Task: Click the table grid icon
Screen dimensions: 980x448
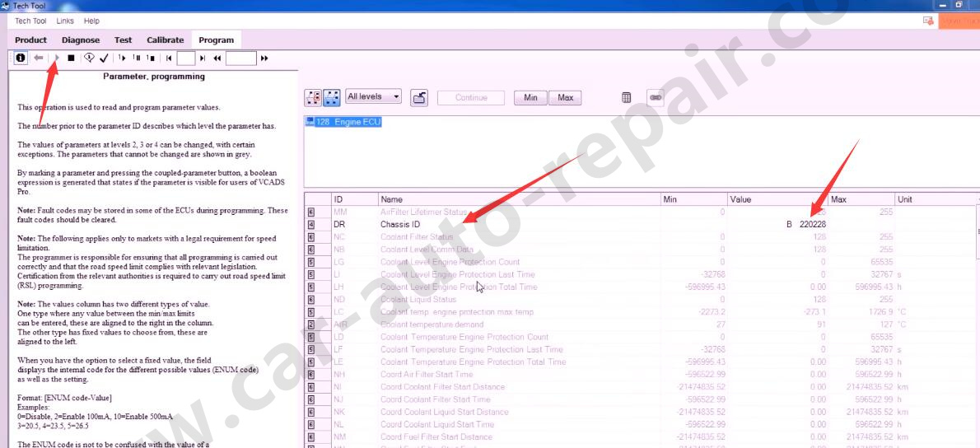Action: point(626,97)
